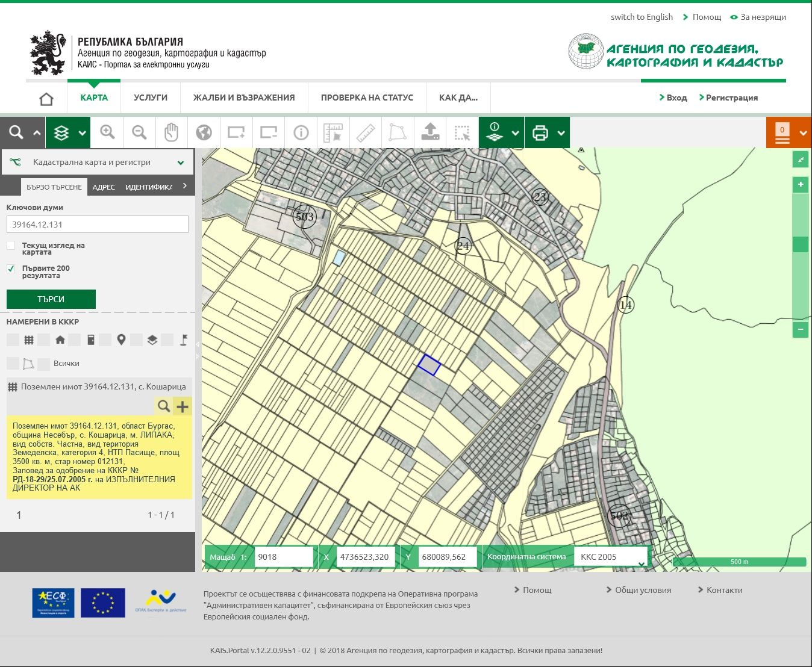This screenshot has width=812, height=667.
Task: Open the search panel magnifier icon
Action: (x=16, y=132)
